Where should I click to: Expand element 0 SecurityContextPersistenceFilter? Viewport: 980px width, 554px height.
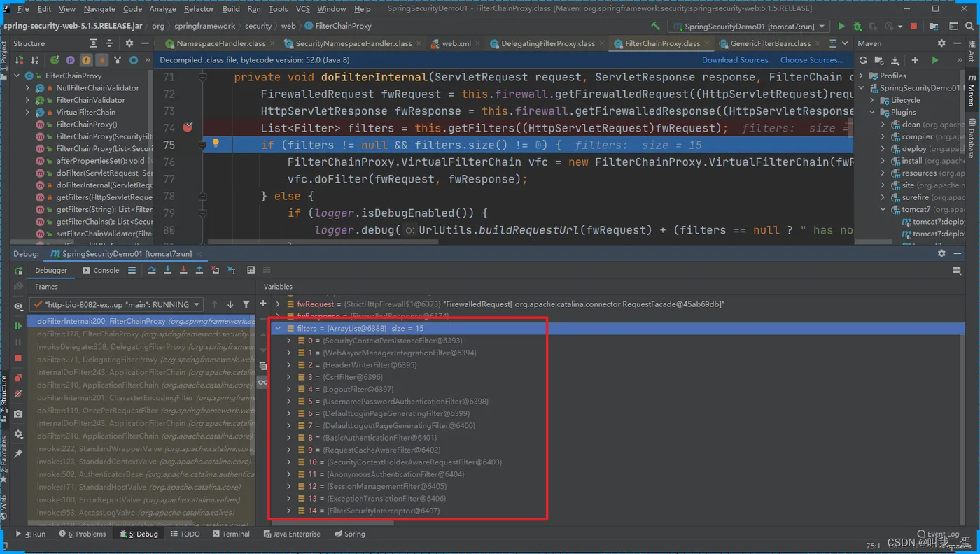[289, 341]
